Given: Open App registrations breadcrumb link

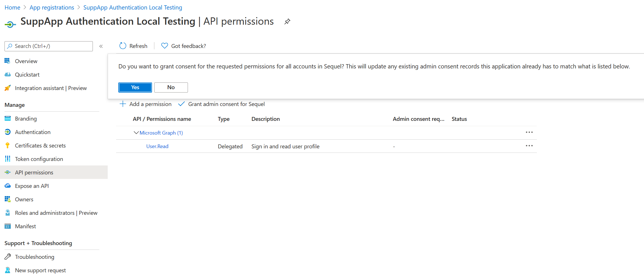Looking at the screenshot, I should 52,8.
